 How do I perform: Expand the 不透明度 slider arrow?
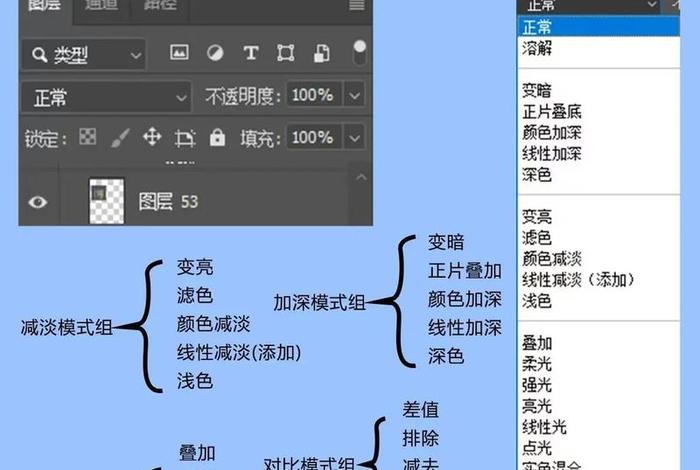[x=354, y=95]
